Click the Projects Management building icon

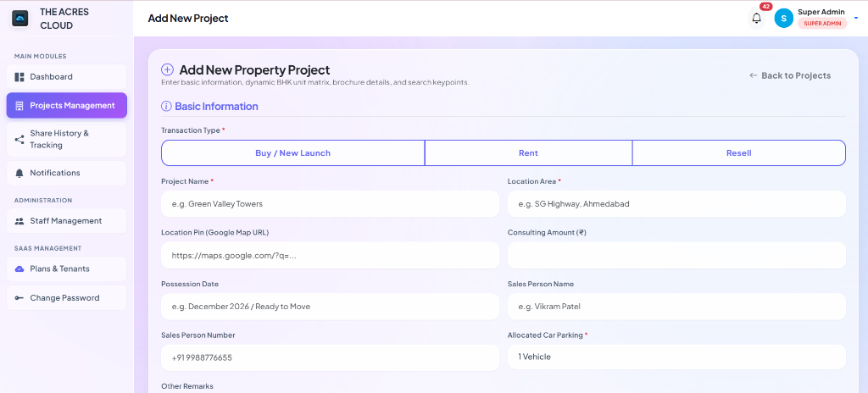[x=19, y=106]
